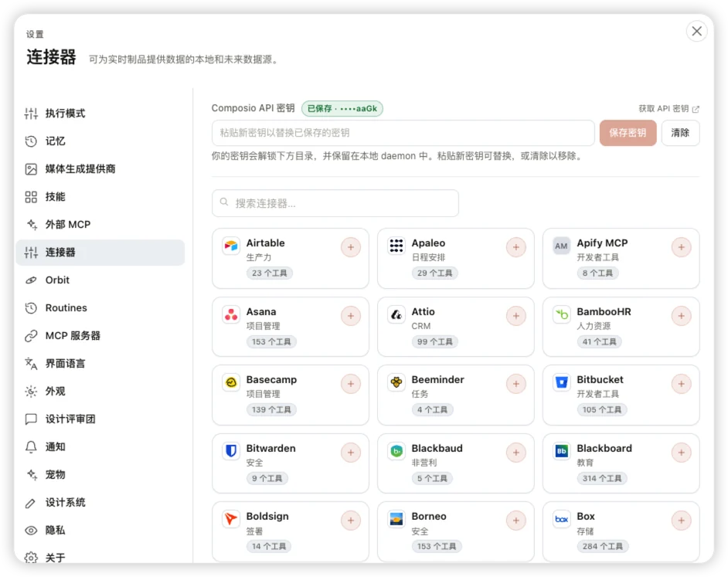Click the 已保存 key status badge
728x577 pixels.
point(342,109)
